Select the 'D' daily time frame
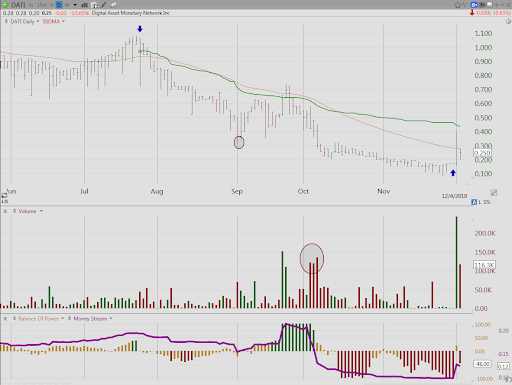 coord(59,5)
